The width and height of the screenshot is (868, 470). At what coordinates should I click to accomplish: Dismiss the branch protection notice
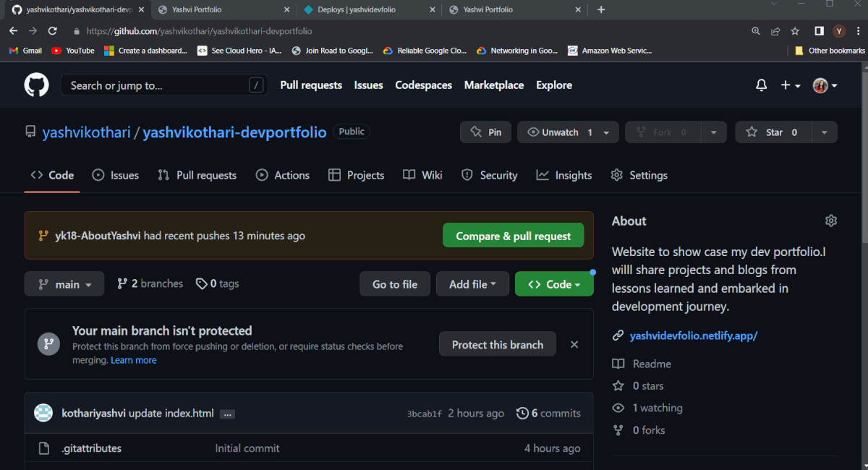click(x=574, y=345)
